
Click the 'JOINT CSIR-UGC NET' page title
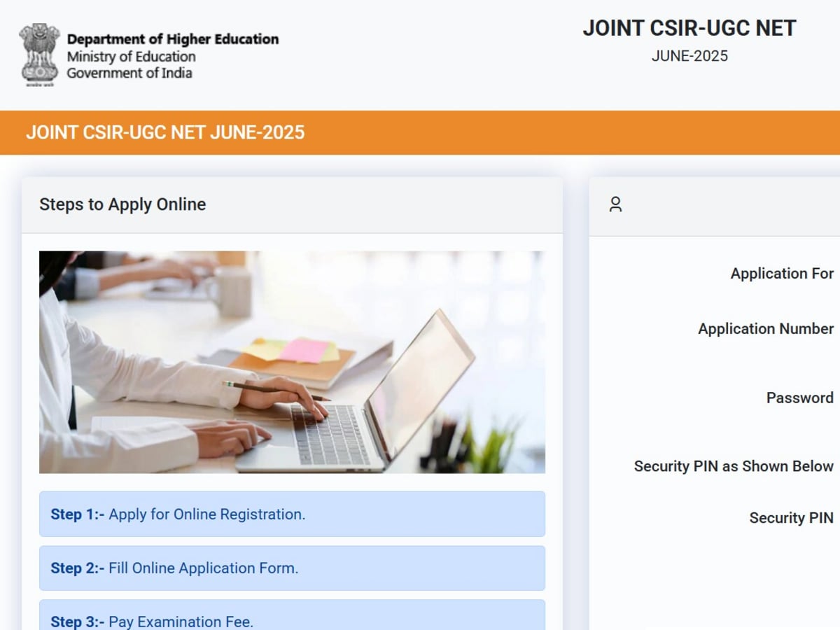point(689,28)
